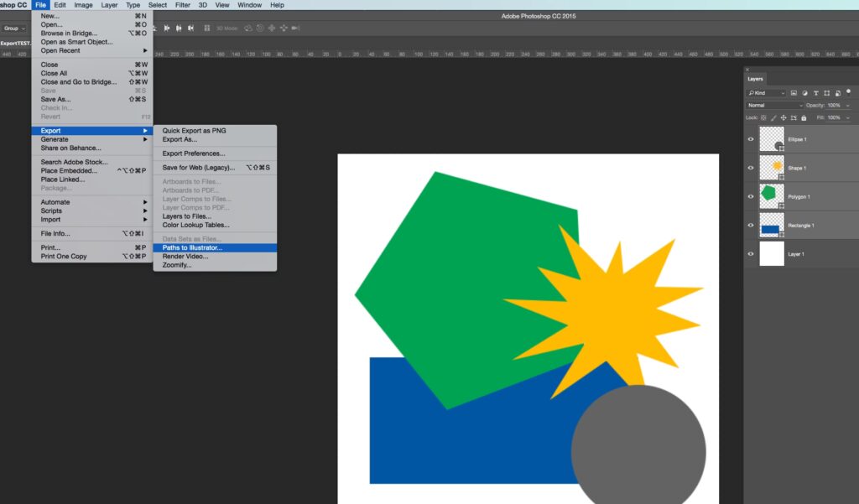Hide the Rectangle 1 layer

tap(751, 225)
